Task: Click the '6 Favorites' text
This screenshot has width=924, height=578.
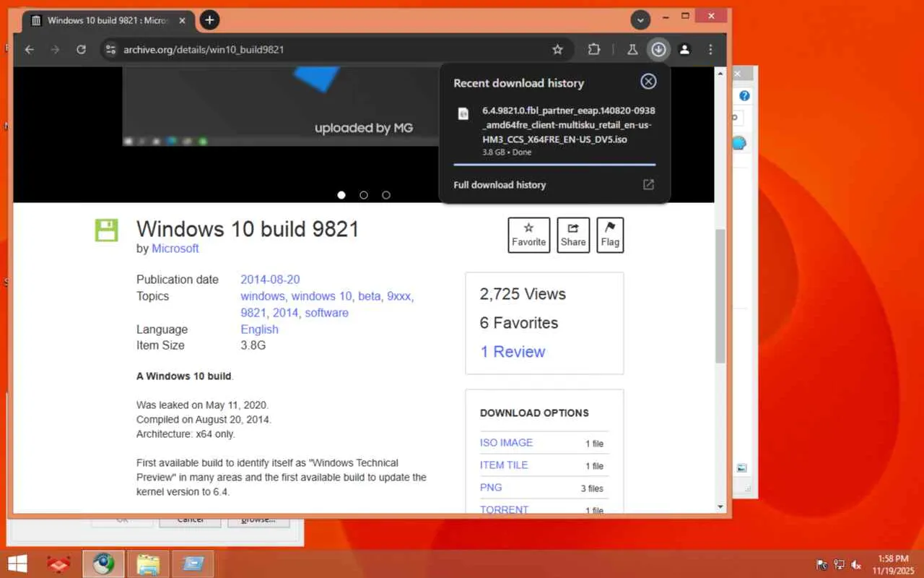Action: tap(519, 323)
